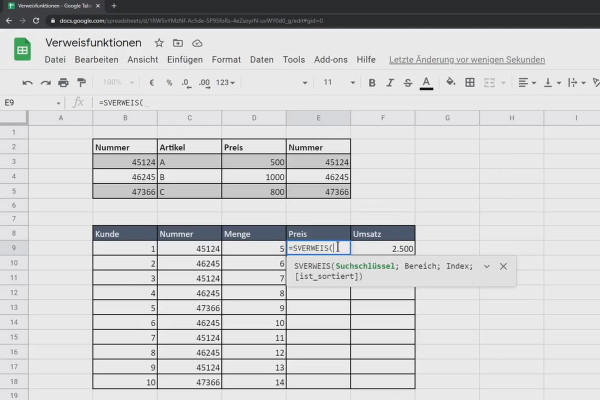Screen dimensions: 600x400
Task: Open the Add-ons menu
Action: [x=331, y=60]
